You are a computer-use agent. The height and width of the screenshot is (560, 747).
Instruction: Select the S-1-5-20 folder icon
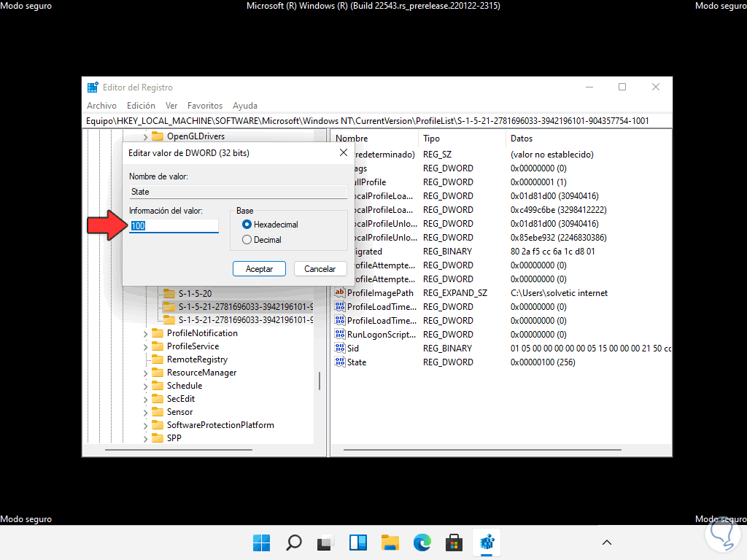[169, 293]
